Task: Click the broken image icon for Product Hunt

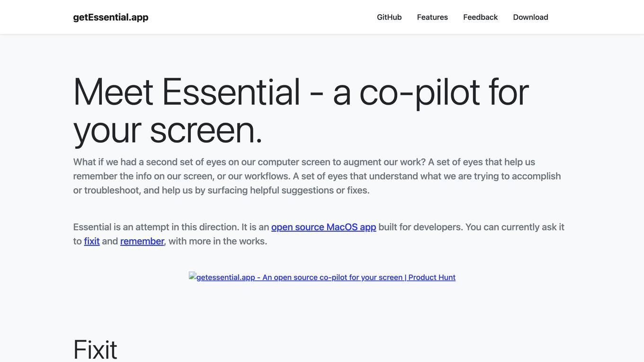Action: (192, 275)
